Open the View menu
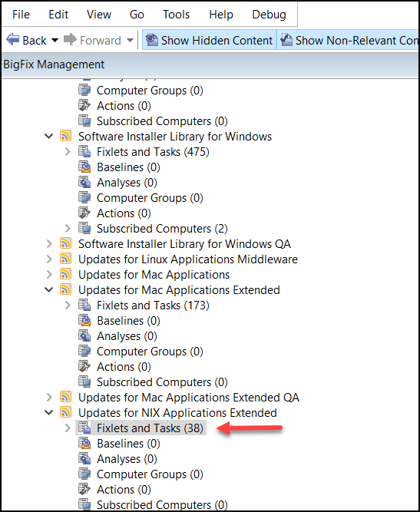420x512 pixels. 99,15
